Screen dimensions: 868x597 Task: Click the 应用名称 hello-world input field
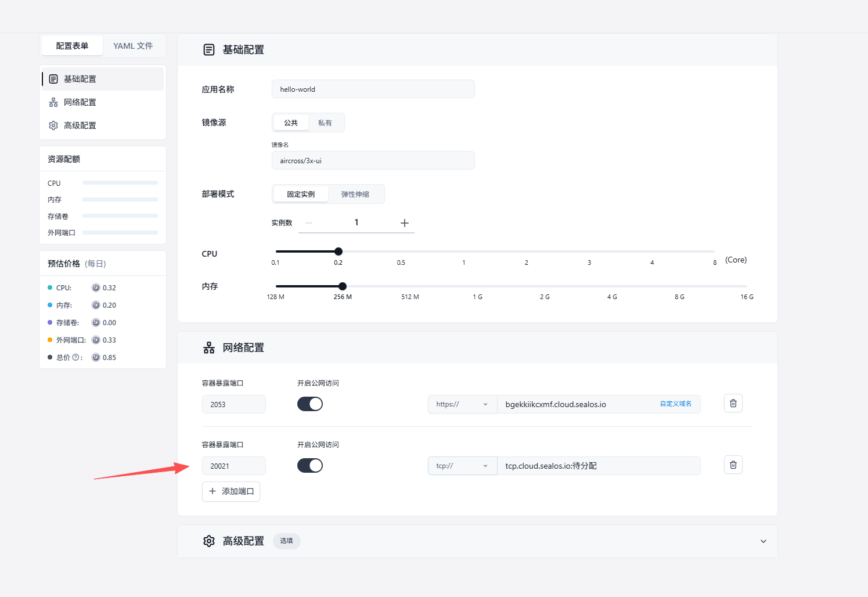(373, 89)
